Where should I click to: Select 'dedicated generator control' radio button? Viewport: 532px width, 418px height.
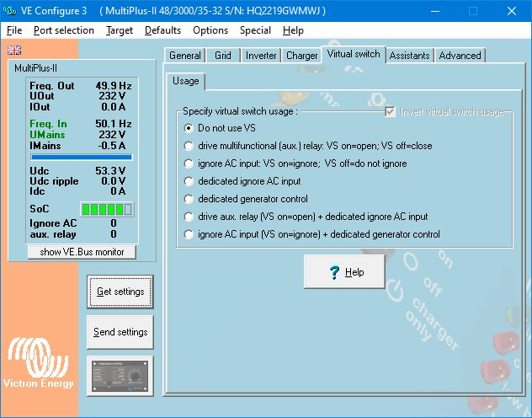click(x=189, y=199)
